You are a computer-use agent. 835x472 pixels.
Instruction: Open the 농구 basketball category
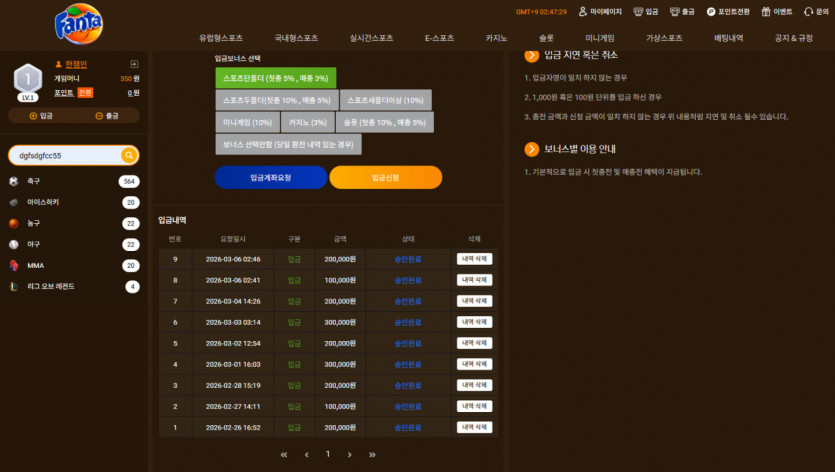[x=74, y=223]
